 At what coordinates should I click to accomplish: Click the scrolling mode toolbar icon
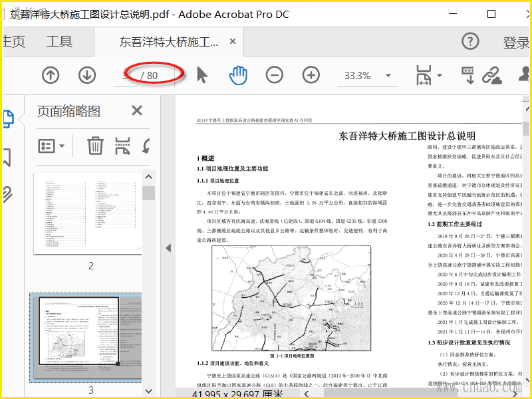click(468, 75)
